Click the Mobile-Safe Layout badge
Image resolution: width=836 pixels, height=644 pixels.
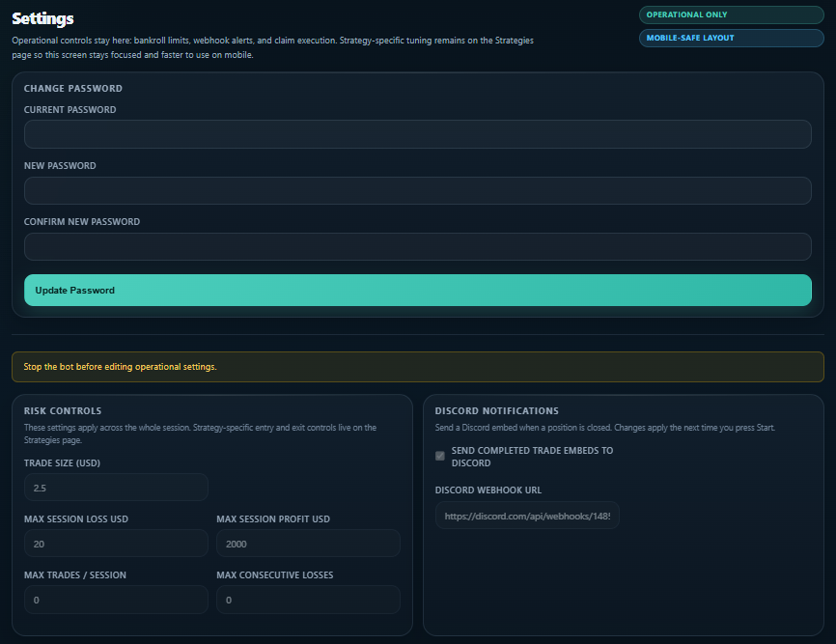(x=731, y=38)
